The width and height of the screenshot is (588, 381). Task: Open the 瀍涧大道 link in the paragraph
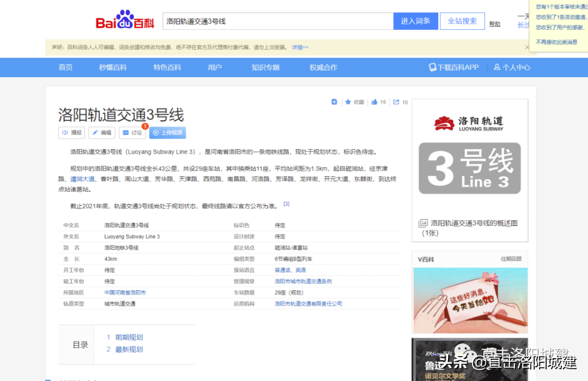tap(83, 179)
